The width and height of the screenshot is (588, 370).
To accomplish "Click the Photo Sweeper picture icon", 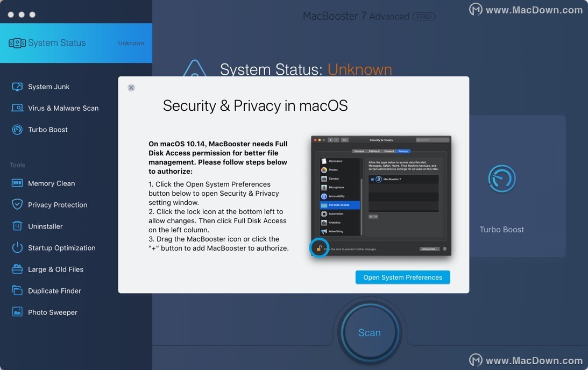I will [17, 312].
